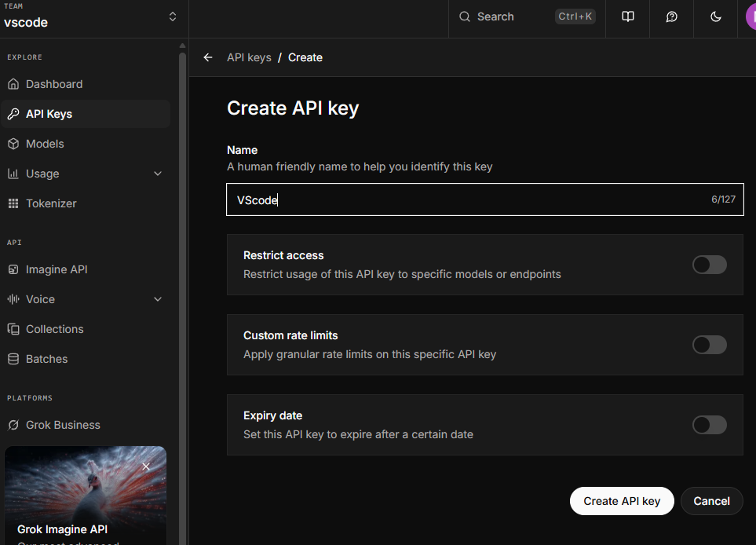Click the Create API key button
This screenshot has width=756, height=545.
point(622,501)
